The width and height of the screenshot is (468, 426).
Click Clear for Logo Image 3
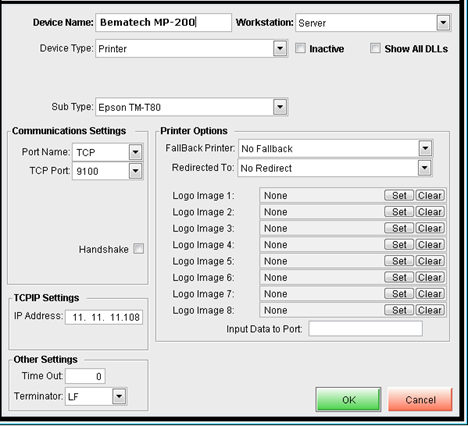click(430, 228)
